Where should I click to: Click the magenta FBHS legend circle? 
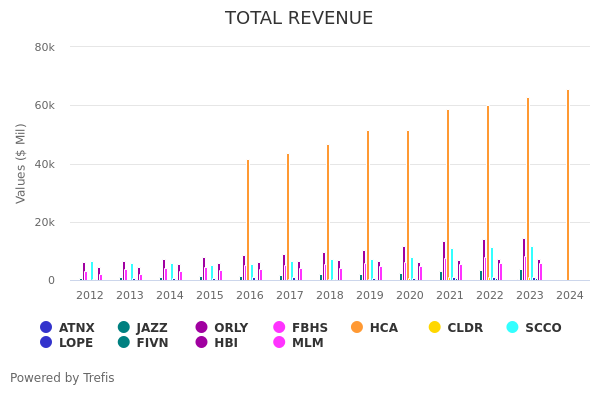(x=280, y=328)
